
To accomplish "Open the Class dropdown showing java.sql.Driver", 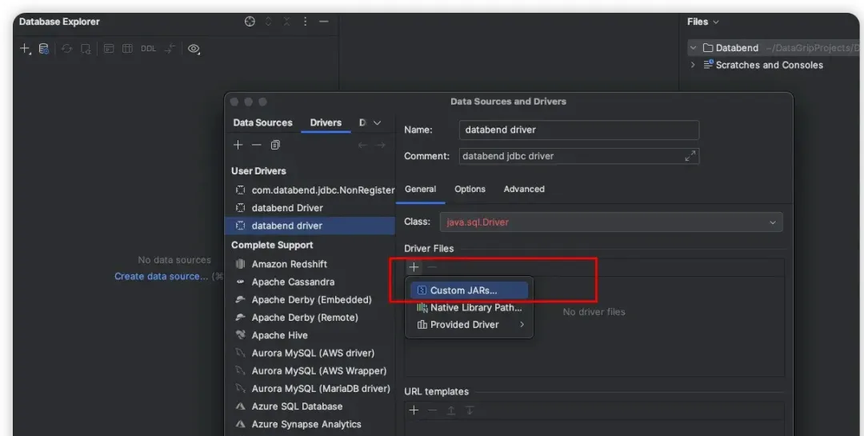I will point(611,222).
